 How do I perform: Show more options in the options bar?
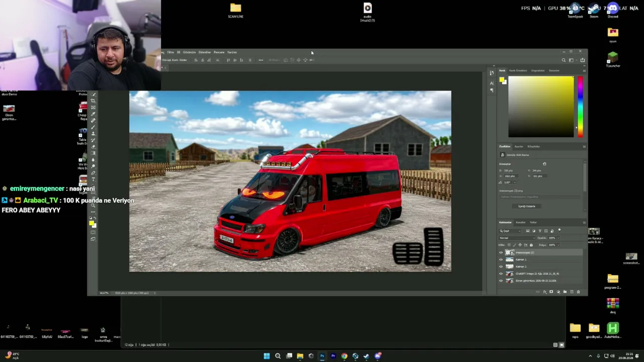pyautogui.click(x=261, y=60)
